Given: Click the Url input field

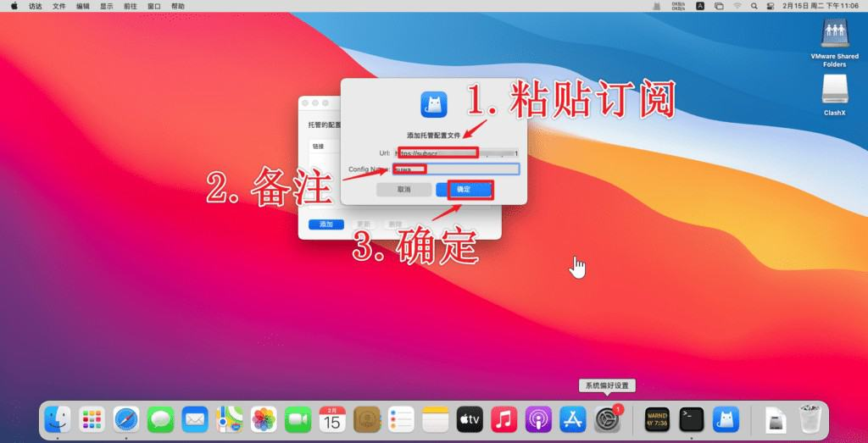Looking at the screenshot, I should tap(456, 153).
